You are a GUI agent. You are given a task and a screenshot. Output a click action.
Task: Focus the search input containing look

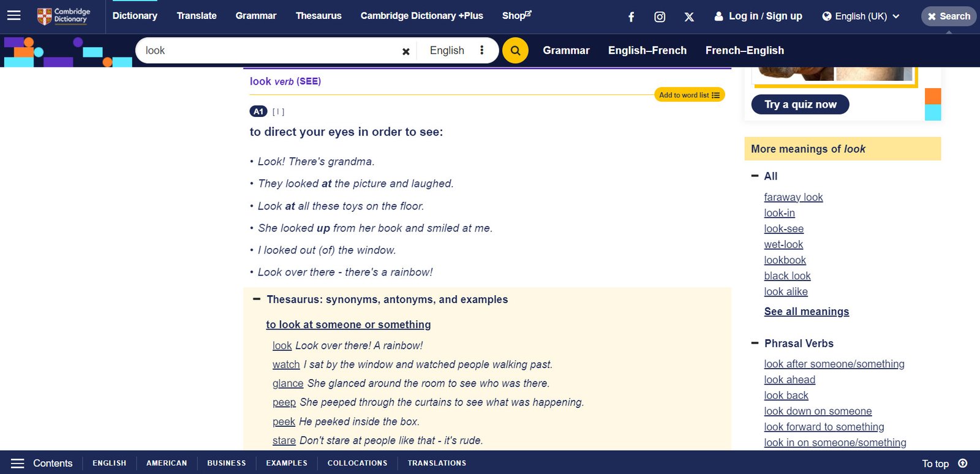point(269,50)
